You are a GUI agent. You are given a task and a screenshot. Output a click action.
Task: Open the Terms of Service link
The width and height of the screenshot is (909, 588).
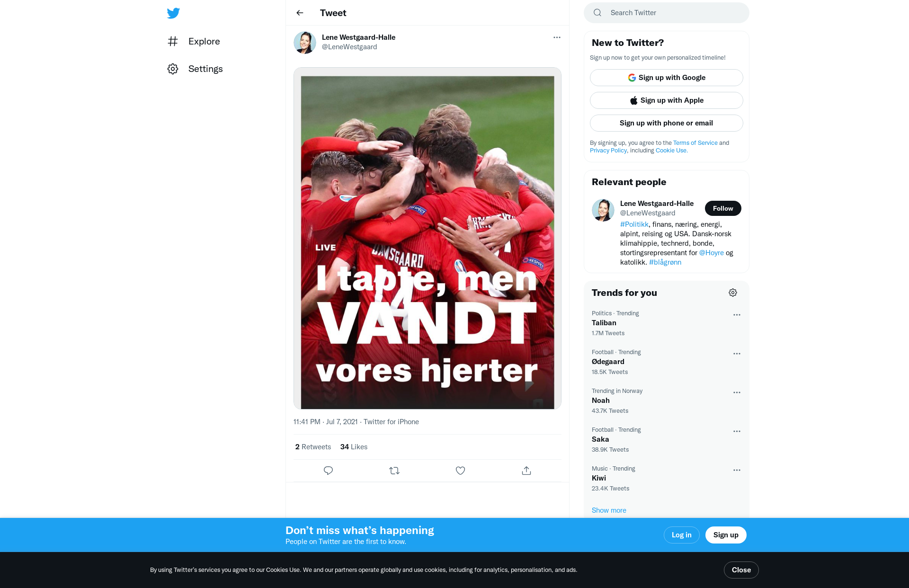(695, 143)
